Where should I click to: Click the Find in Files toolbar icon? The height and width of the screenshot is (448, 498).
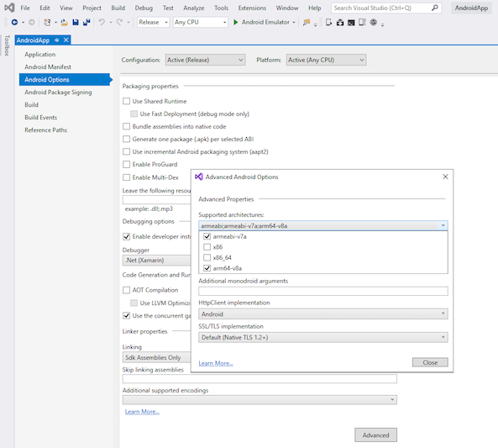307,22
